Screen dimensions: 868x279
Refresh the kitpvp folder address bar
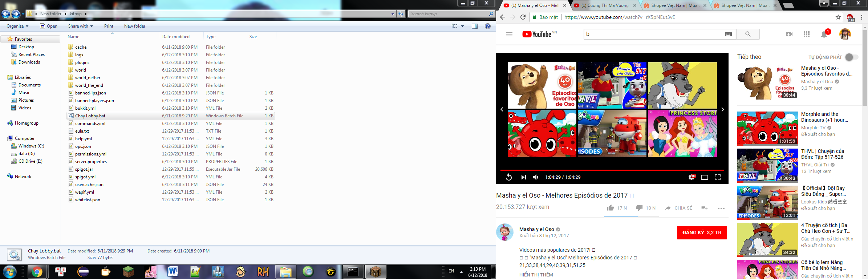[x=401, y=14]
